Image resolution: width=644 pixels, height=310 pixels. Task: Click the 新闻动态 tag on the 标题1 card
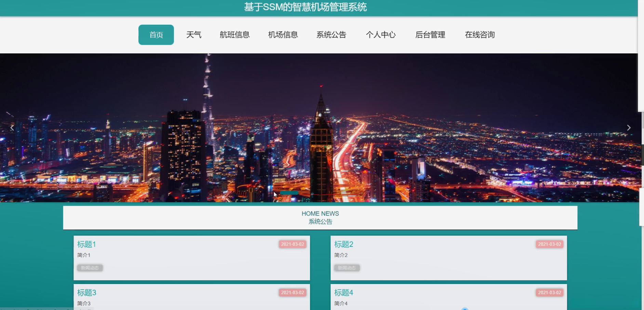[90, 268]
